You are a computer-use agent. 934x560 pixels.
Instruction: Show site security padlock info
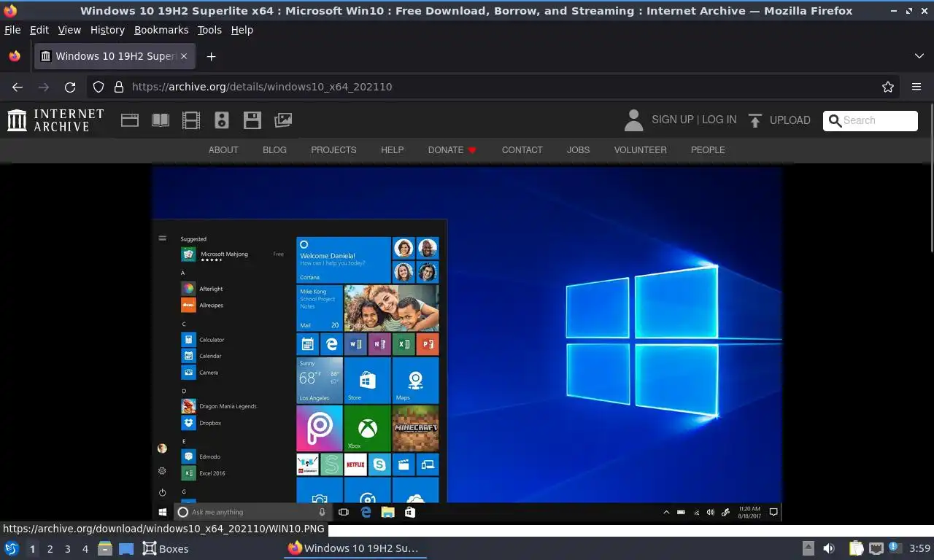118,87
